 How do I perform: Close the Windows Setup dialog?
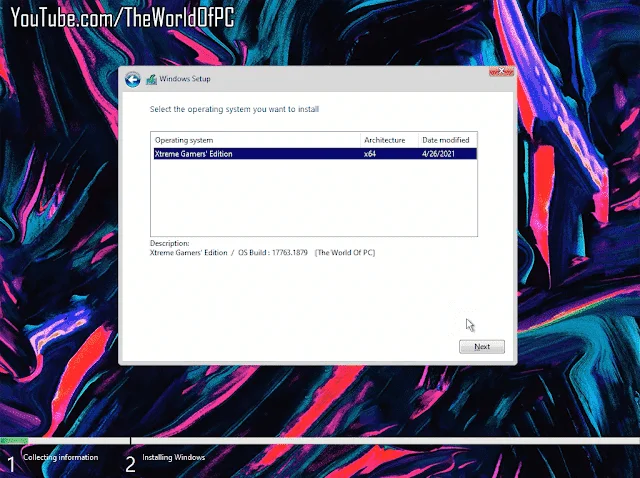point(501,71)
